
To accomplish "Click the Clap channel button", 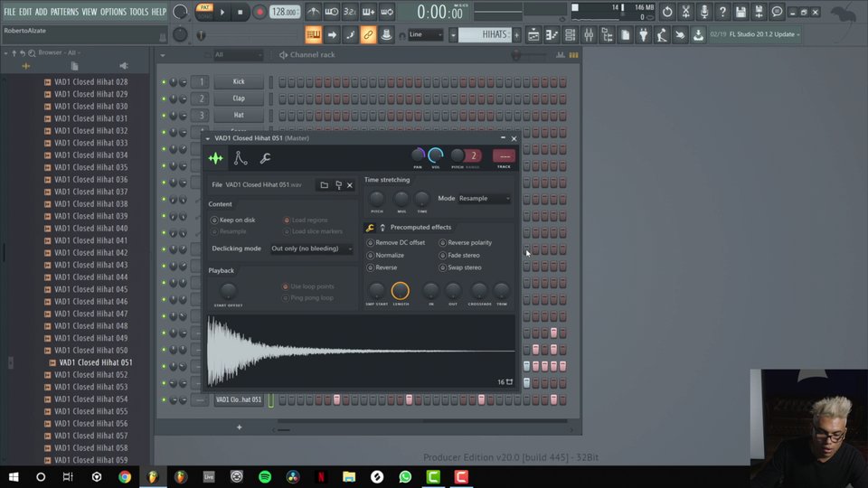I will 239,99.
